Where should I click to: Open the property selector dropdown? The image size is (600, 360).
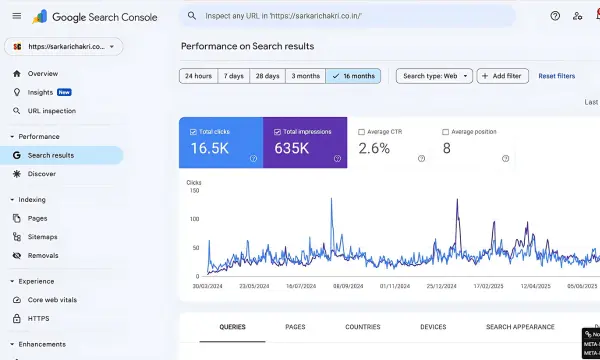64,47
